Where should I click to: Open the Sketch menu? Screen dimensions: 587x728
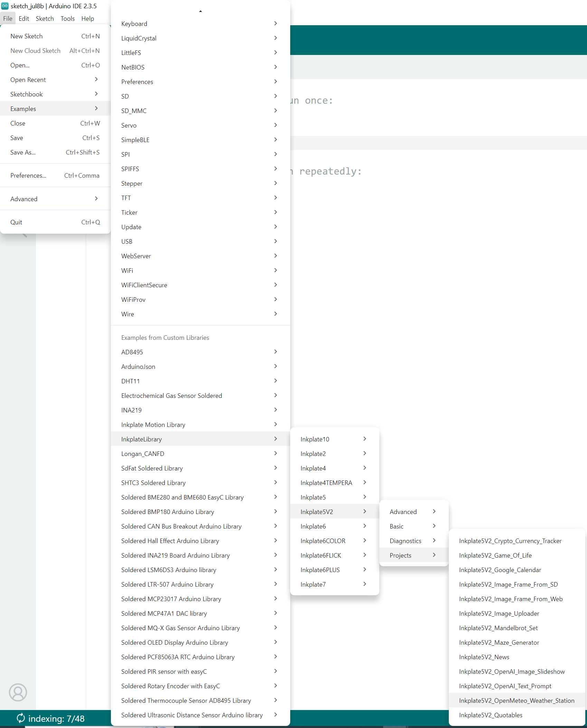click(x=45, y=19)
